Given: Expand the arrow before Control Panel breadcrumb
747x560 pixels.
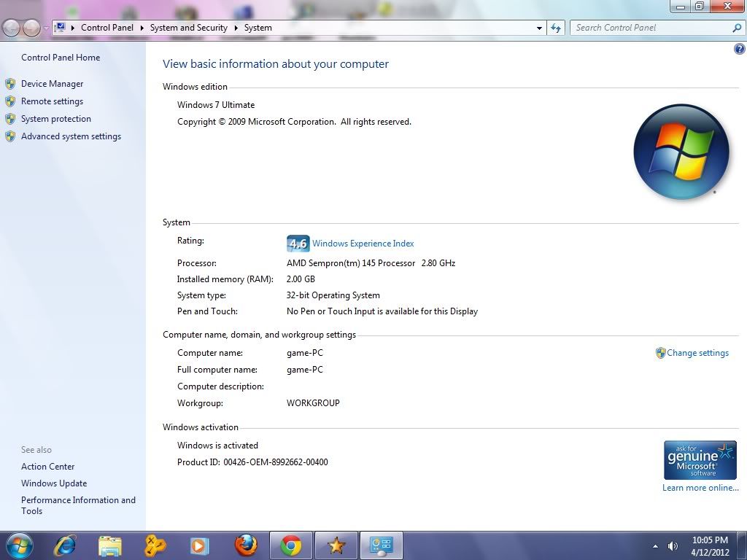Looking at the screenshot, I should [73, 28].
